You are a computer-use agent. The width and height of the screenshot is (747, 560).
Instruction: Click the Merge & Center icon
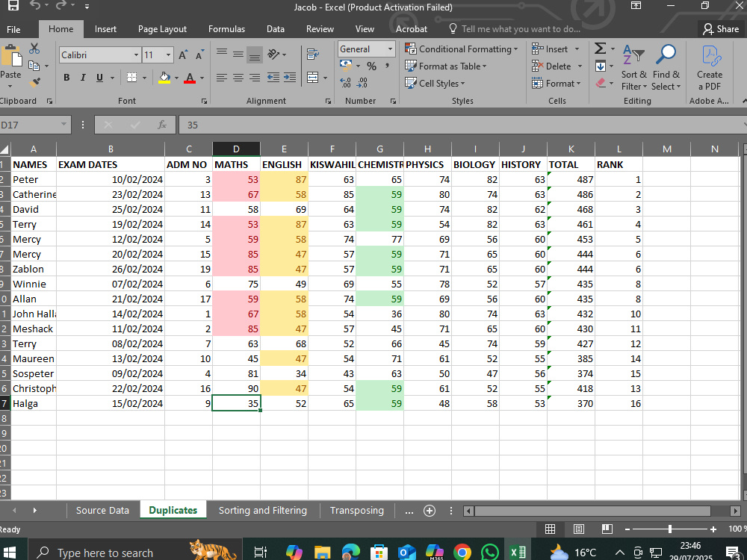[x=312, y=78]
